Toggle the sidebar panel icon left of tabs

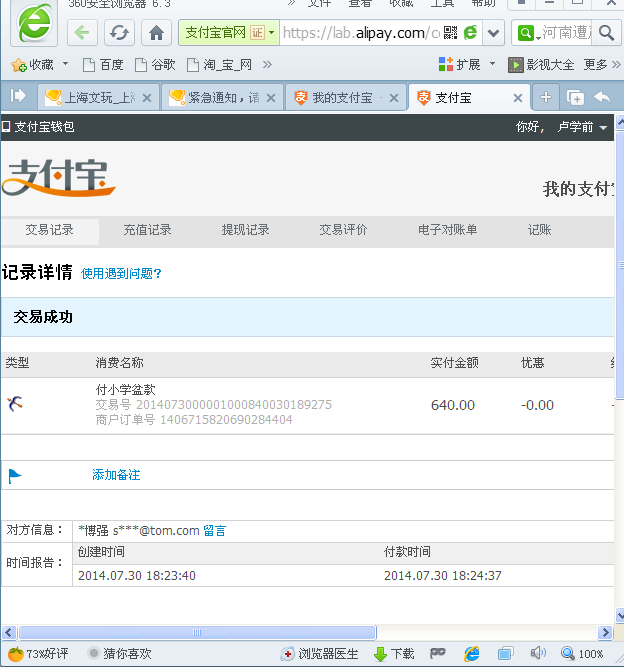coord(18,96)
